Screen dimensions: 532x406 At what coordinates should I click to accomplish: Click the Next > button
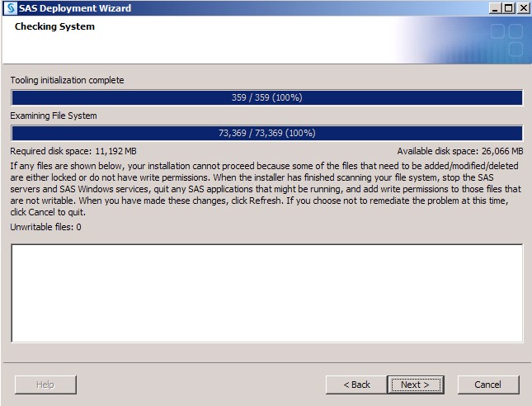(x=416, y=385)
